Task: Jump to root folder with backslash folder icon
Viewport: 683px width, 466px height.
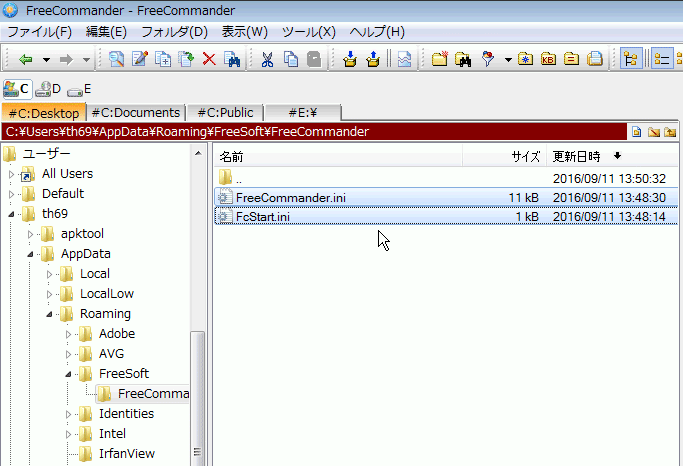Action: (654, 132)
